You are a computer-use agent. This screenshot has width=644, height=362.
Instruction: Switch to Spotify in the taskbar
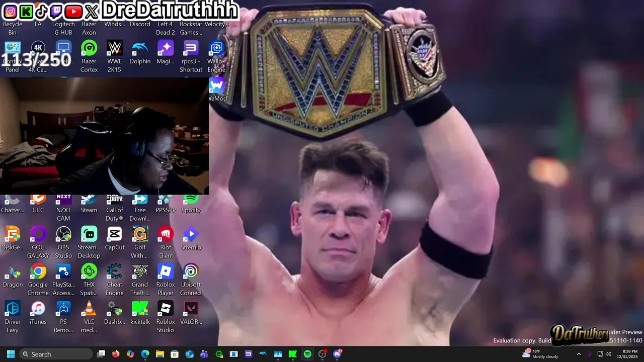tap(307, 354)
